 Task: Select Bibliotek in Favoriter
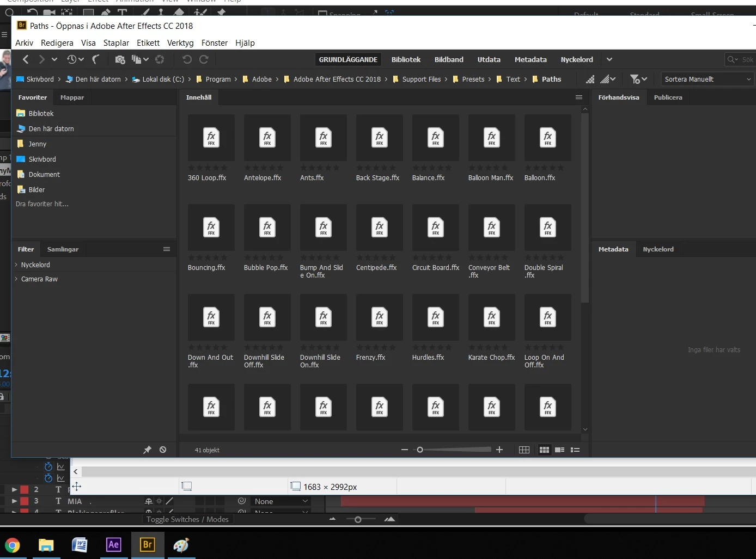(35, 113)
